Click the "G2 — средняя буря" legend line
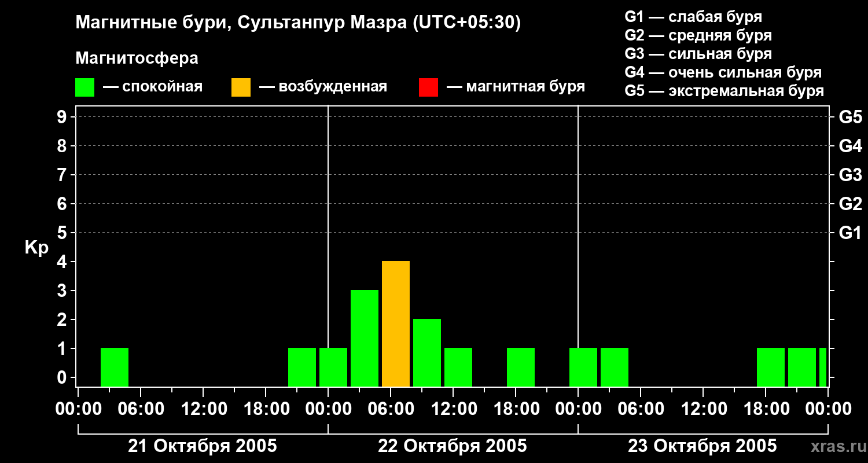Viewport: 868px width, 463px height. coord(698,35)
